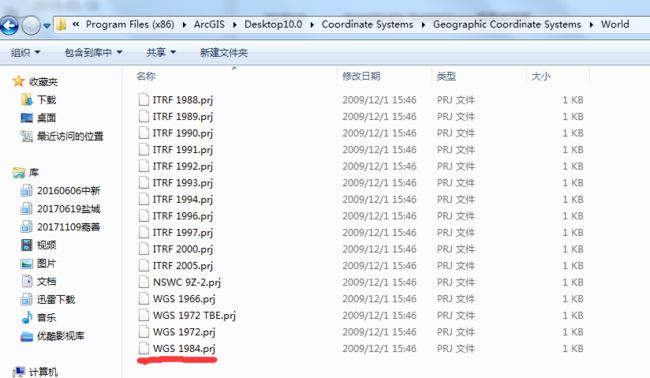Image resolution: width=650 pixels, height=378 pixels.
Task: Select the WGS 1972 TBE.prj file name
Action: (x=194, y=316)
